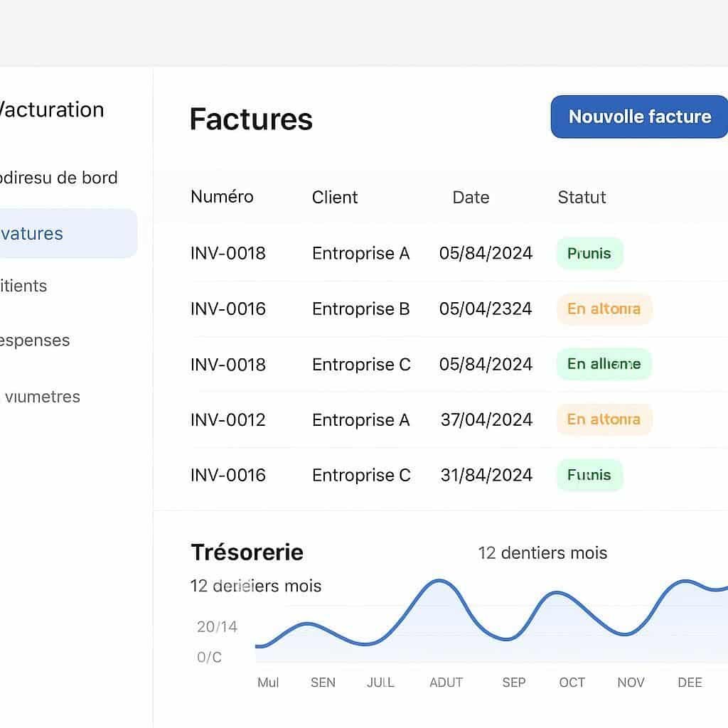Select the 'OCT' label on the chart
This screenshot has width=728, height=728.
click(x=572, y=682)
